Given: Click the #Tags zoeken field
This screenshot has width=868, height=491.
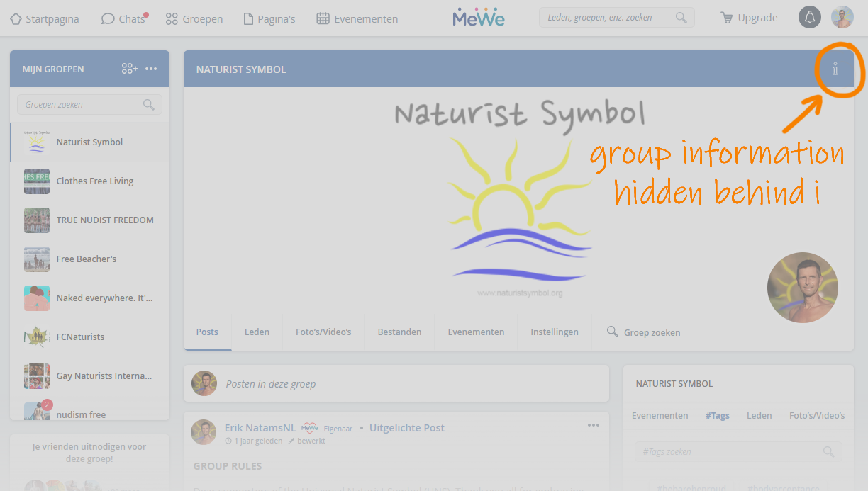Looking at the screenshot, I should pyautogui.click(x=738, y=452).
